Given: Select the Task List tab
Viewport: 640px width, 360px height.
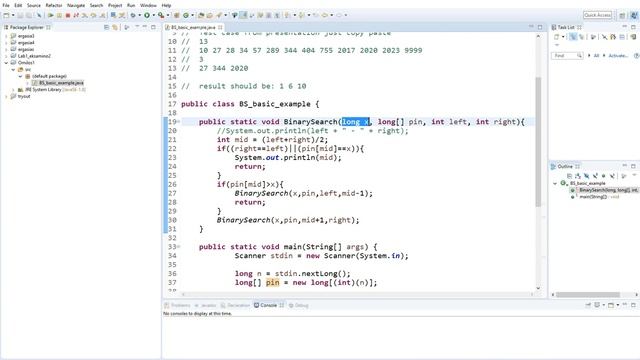Looking at the screenshot, I should (x=566, y=27).
